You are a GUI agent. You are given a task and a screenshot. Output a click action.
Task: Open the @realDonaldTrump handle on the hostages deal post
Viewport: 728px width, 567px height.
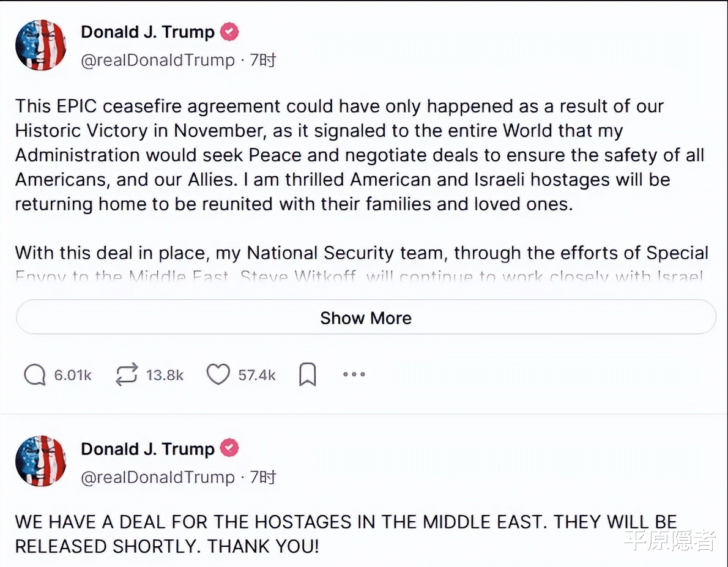click(158, 477)
